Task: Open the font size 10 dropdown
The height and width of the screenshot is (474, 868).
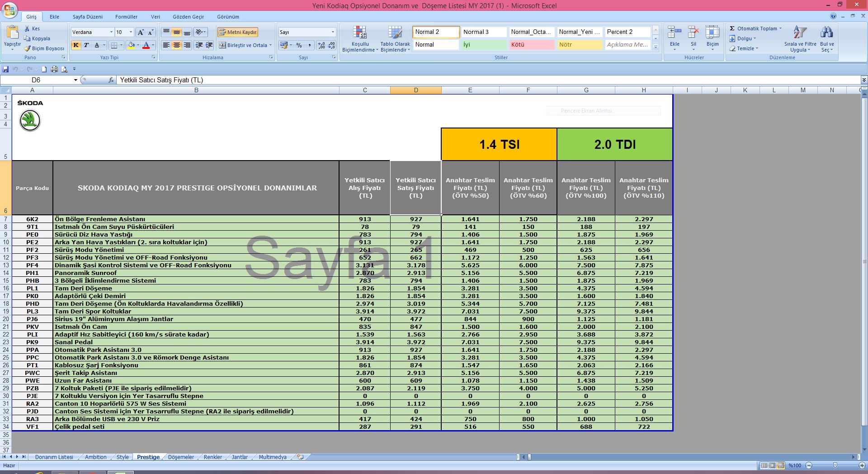Action: click(131, 32)
